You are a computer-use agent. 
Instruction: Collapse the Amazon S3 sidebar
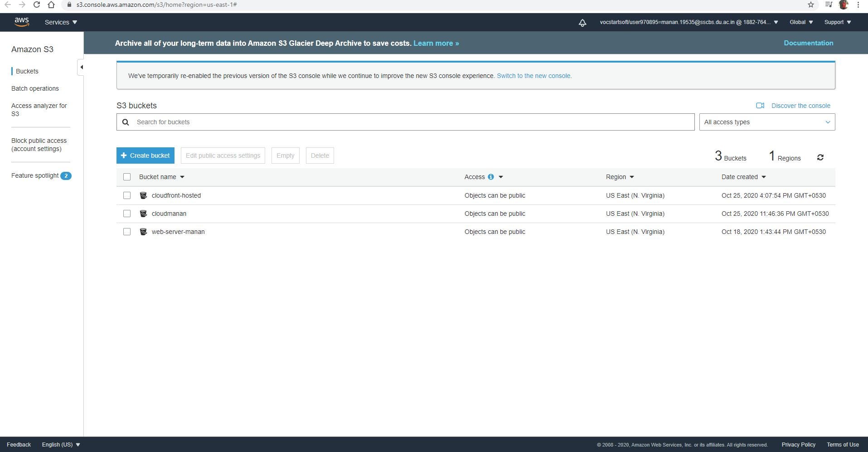pos(81,67)
